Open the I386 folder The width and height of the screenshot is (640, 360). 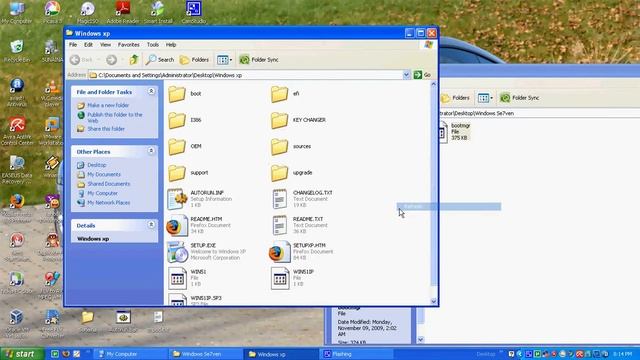pyautogui.click(x=184, y=120)
